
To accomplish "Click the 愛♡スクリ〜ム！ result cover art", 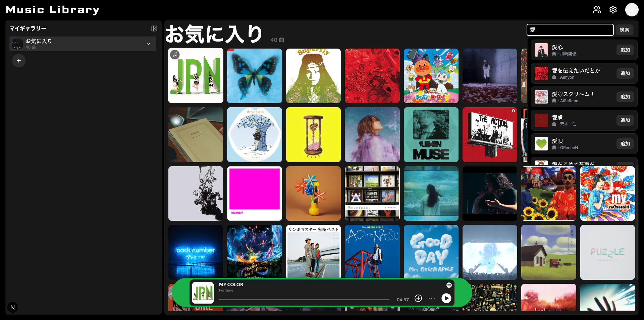I will click(541, 97).
